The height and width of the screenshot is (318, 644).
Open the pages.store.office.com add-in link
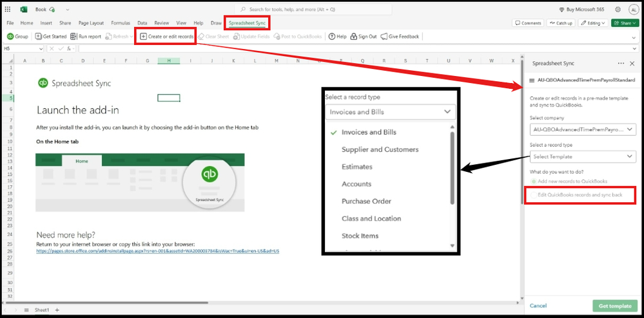[158, 250]
